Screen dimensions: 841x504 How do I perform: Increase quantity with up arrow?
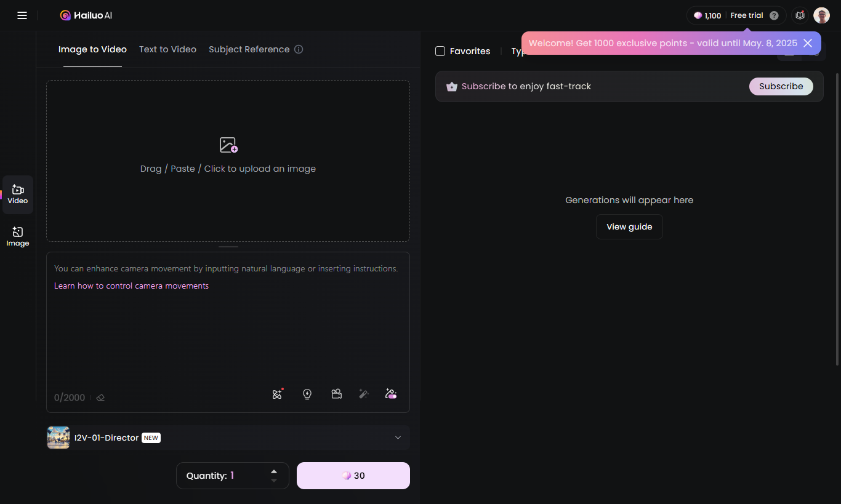pos(274,471)
